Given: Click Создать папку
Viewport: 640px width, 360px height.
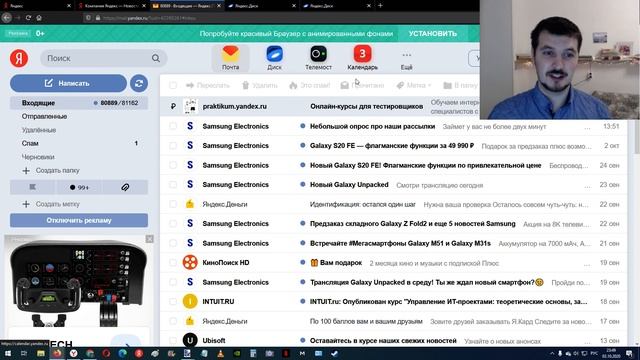Looking at the screenshot, I should pos(51,170).
